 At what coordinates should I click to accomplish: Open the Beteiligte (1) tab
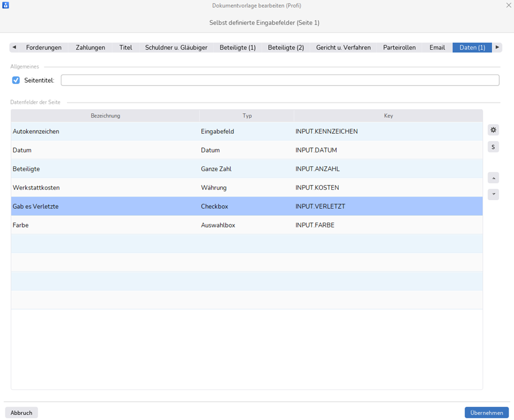237,47
